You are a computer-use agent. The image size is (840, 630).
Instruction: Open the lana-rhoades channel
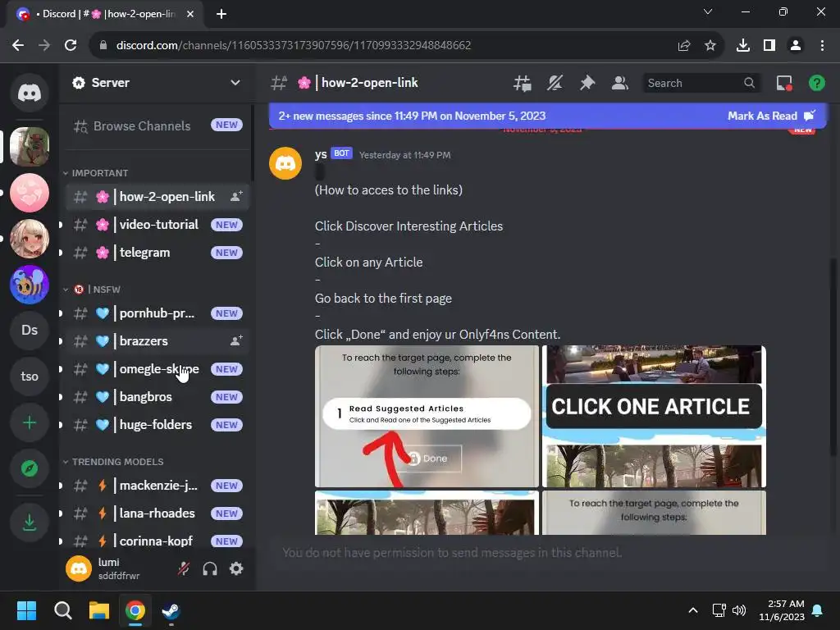tap(157, 514)
